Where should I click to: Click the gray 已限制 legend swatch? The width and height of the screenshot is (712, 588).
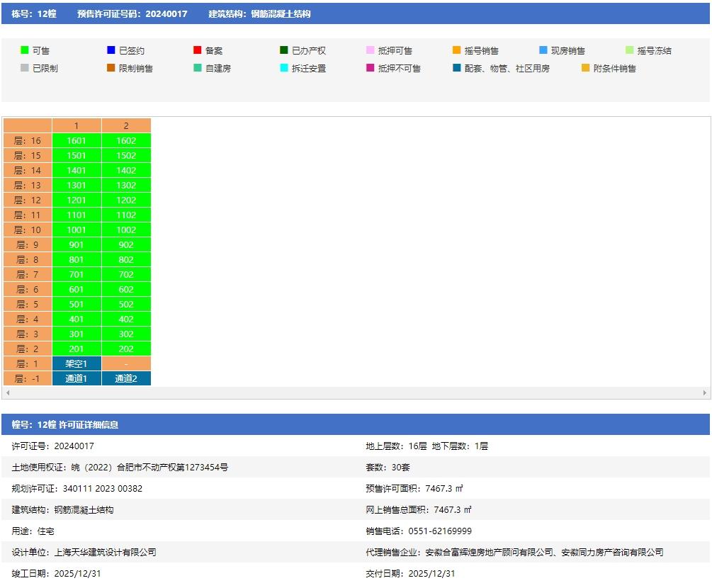point(25,67)
